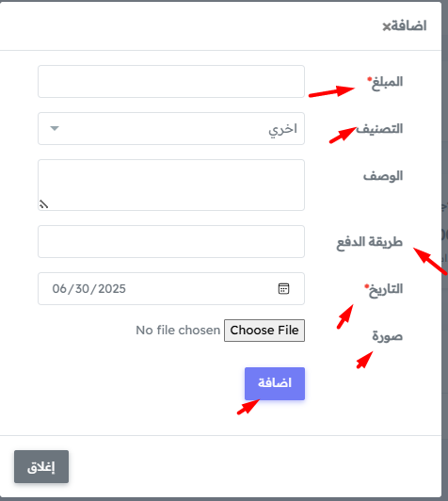This screenshot has height=501, width=448.
Task: Close the dialog with the X icon
Action: tap(387, 26)
